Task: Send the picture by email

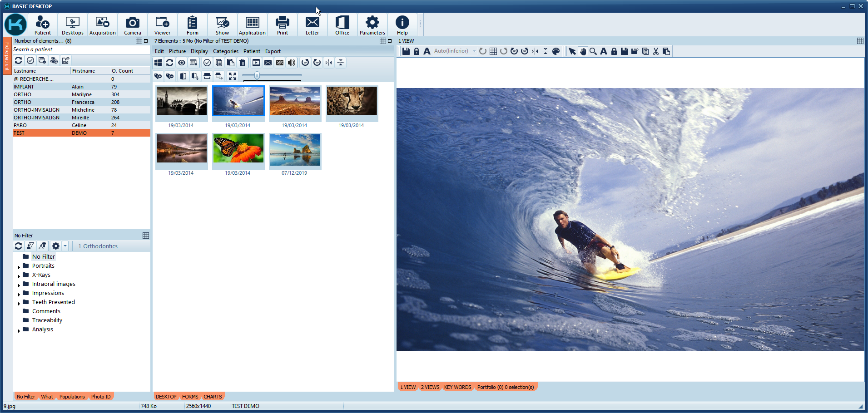Action: (268, 63)
